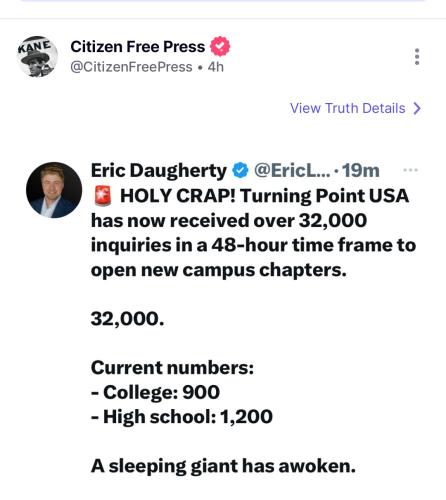Screen dimensions: 446x500
Task: Click the red siren emoji
Action: click(x=103, y=196)
